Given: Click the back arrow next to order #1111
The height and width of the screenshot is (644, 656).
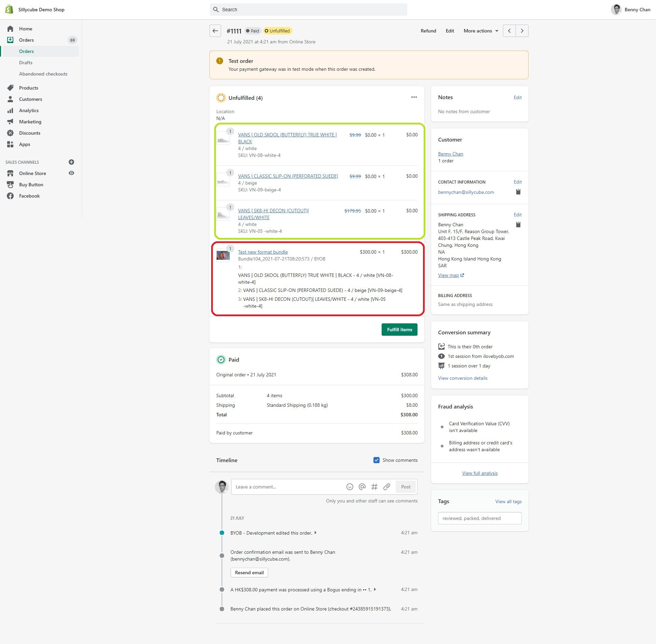Looking at the screenshot, I should (x=215, y=31).
